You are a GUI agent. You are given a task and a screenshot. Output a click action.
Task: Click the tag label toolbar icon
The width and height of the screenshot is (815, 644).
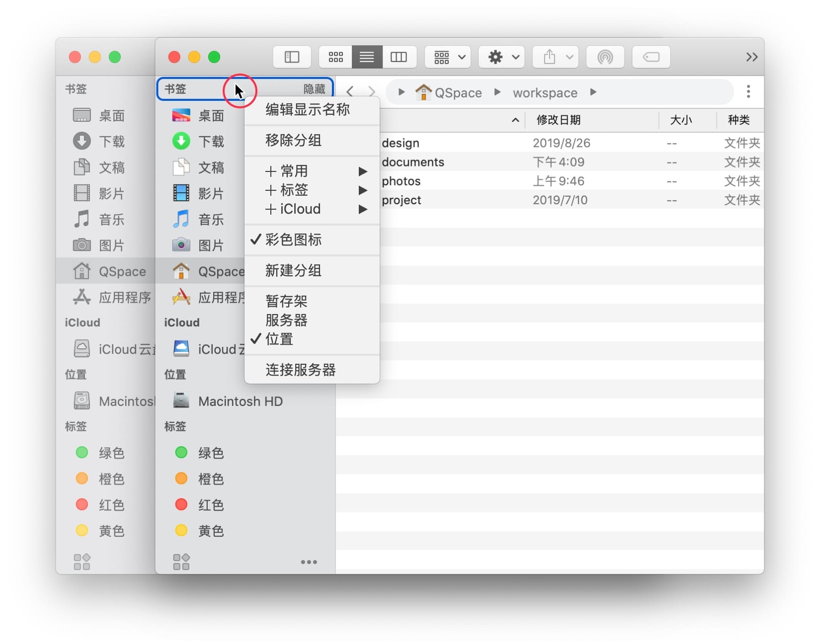[651, 57]
